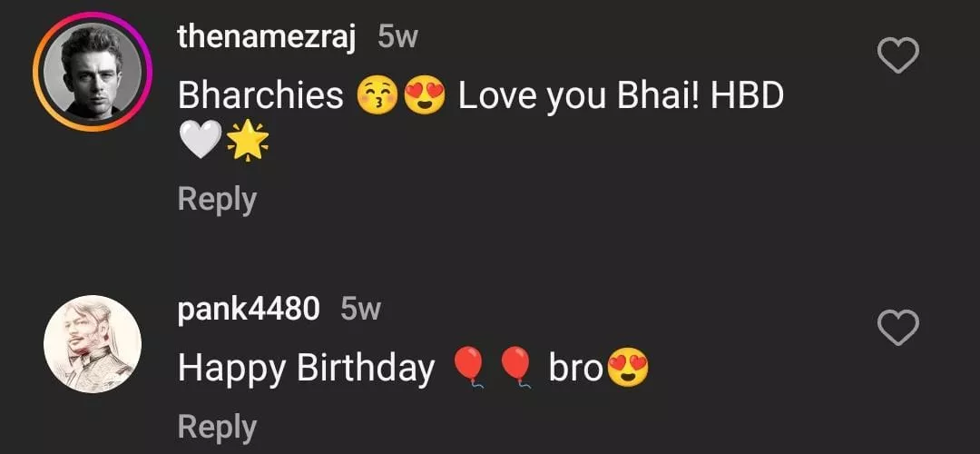This screenshot has height=454, width=980.
Task: Select the Love you Bhai! HBD text
Action: pos(622,97)
